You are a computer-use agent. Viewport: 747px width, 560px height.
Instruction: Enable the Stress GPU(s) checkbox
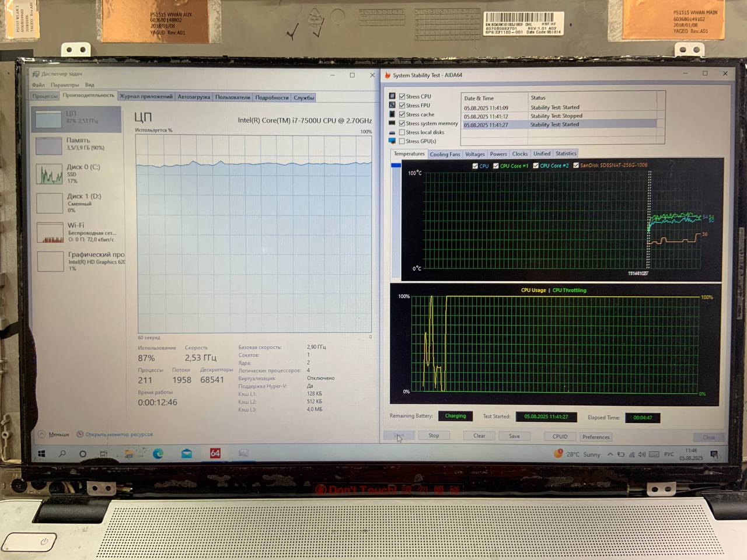pyautogui.click(x=402, y=141)
